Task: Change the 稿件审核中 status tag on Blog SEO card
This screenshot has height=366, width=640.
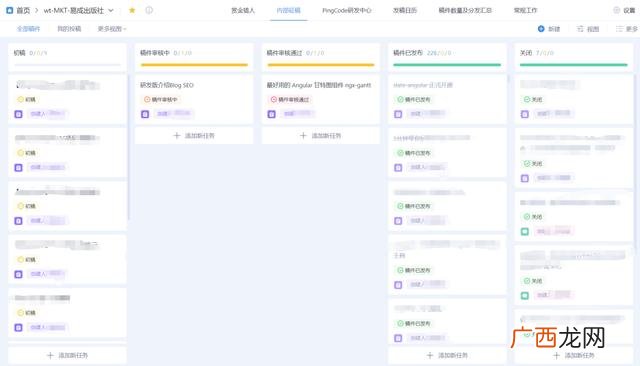Action: (160, 99)
